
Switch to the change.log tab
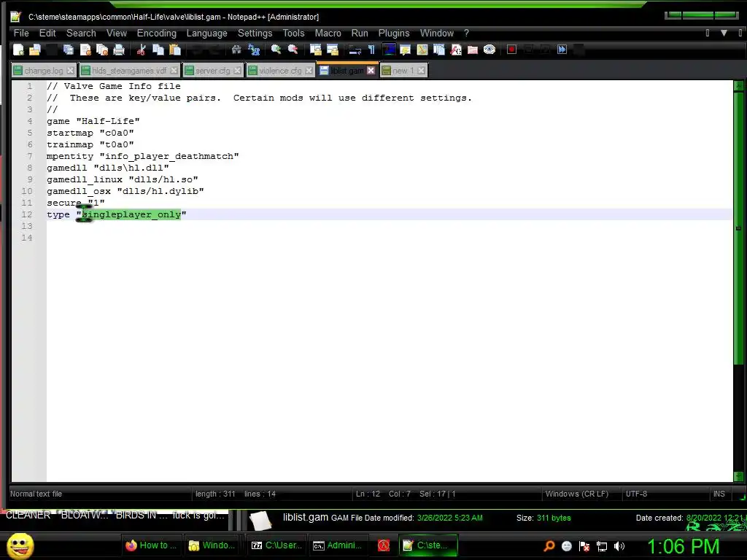(x=43, y=71)
